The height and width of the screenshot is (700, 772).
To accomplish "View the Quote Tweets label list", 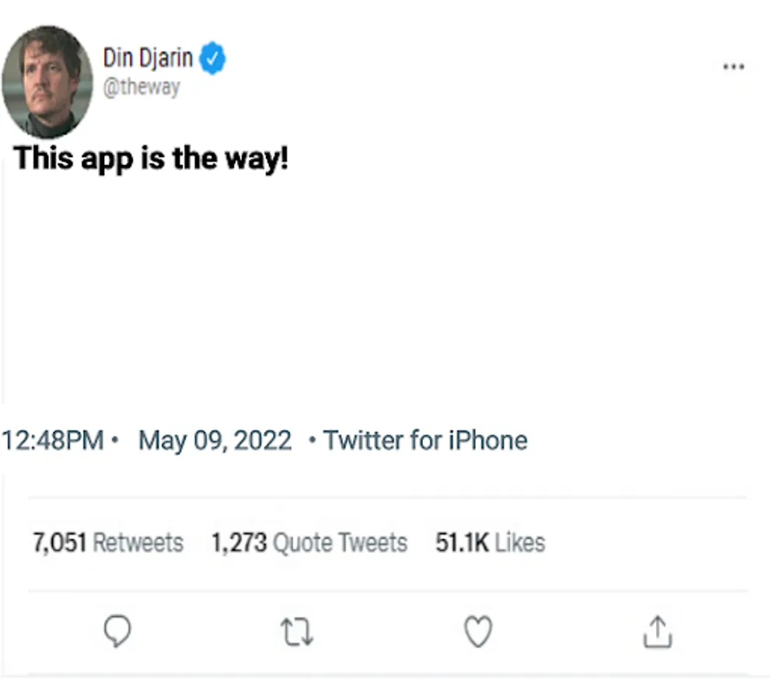I will tap(340, 542).
